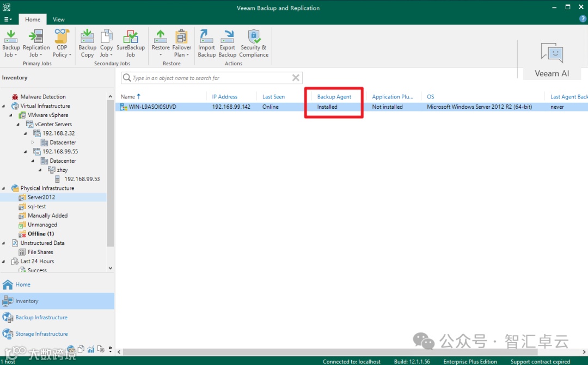Select the Manually Added group
Image resolution: width=588 pixels, height=365 pixels.
pos(47,215)
